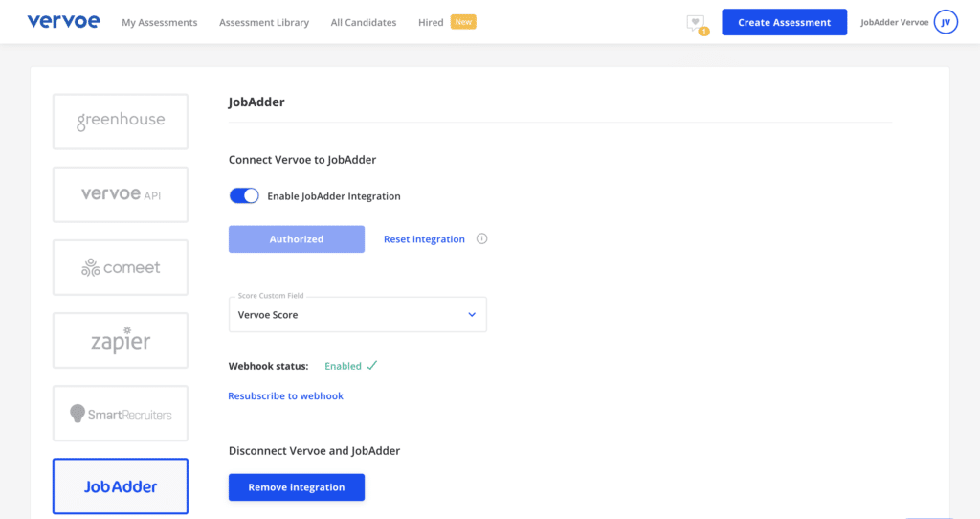The height and width of the screenshot is (519, 980).
Task: Toggle Enable JobAdder Integration switch
Action: pos(244,195)
